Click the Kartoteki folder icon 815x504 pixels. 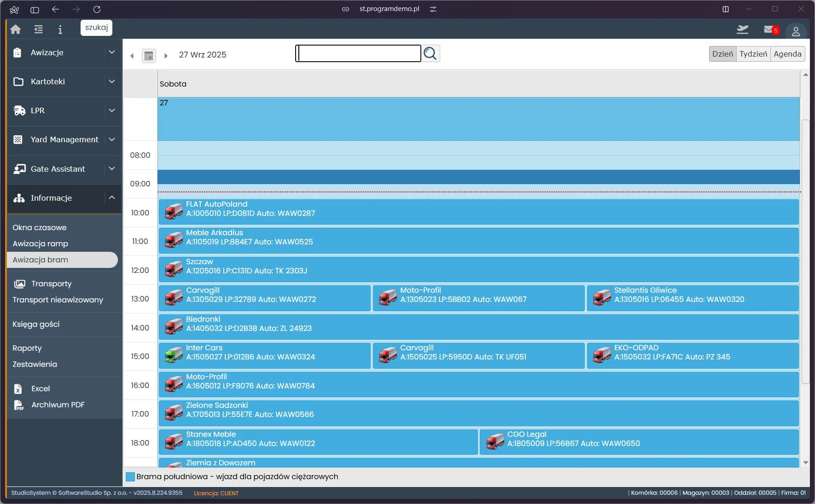(18, 81)
